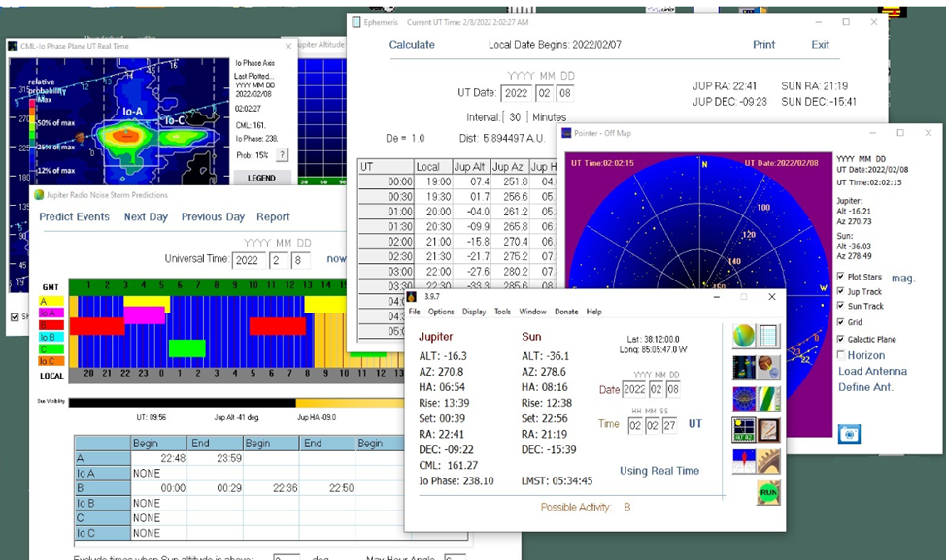This screenshot has height=560, width=946.
Task: Click the Pointer window title icon
Action: pos(566,133)
